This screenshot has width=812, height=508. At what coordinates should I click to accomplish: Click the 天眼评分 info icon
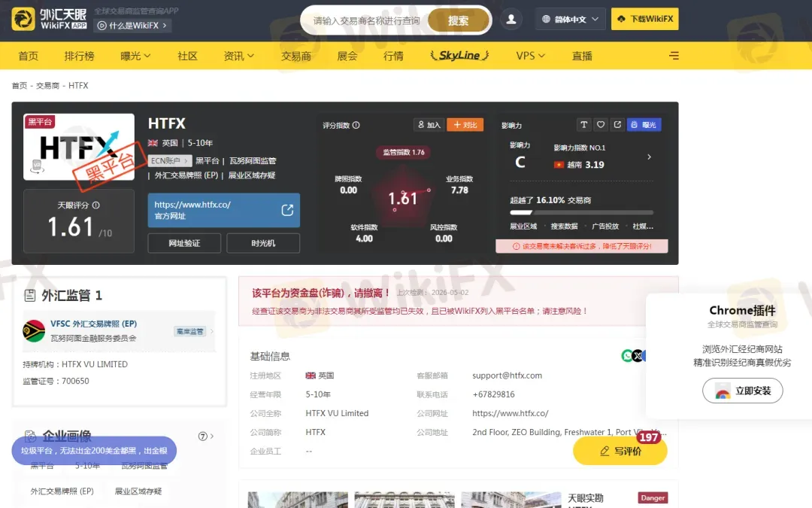click(95, 205)
